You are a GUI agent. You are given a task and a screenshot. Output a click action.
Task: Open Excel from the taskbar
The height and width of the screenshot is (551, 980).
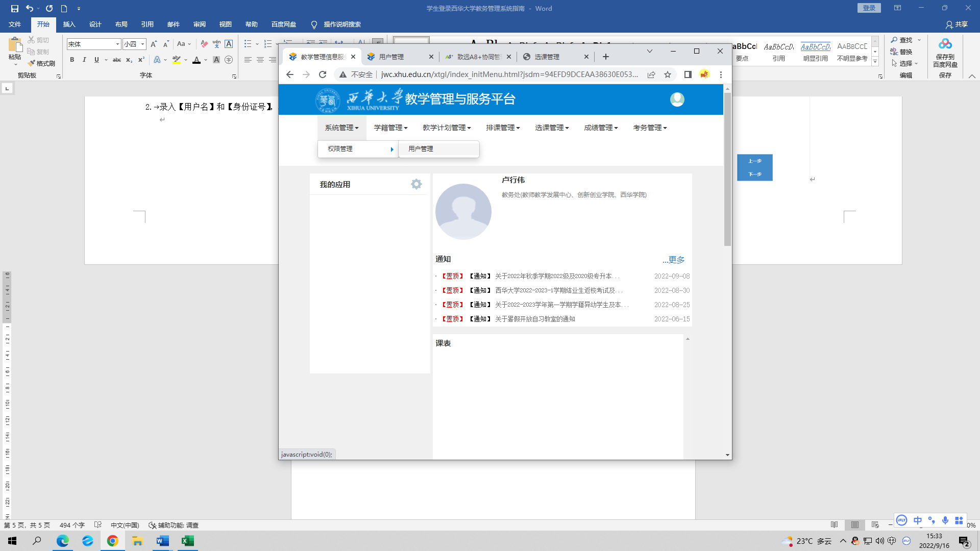(x=187, y=541)
